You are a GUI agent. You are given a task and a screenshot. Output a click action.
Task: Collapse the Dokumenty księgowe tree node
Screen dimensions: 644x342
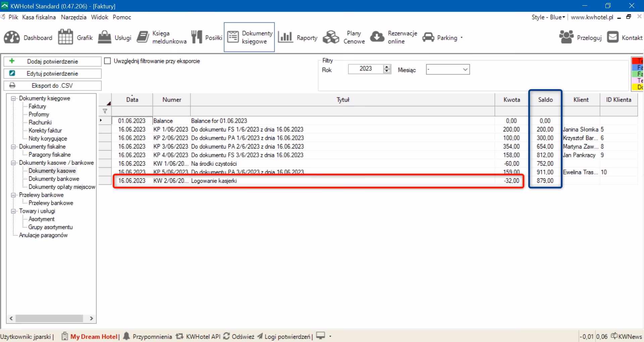click(13, 99)
